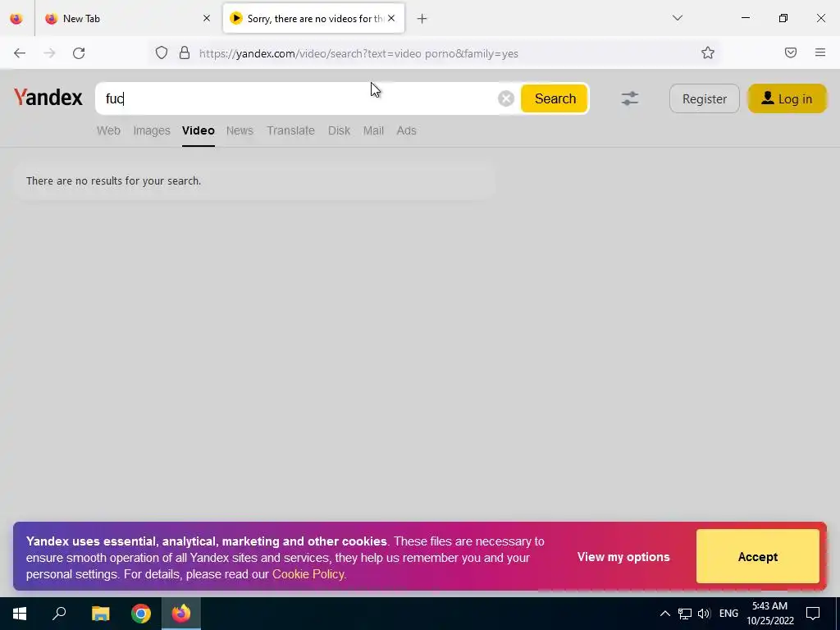840x630 pixels.
Task: Open the Mail service link
Action: pyautogui.click(x=373, y=130)
